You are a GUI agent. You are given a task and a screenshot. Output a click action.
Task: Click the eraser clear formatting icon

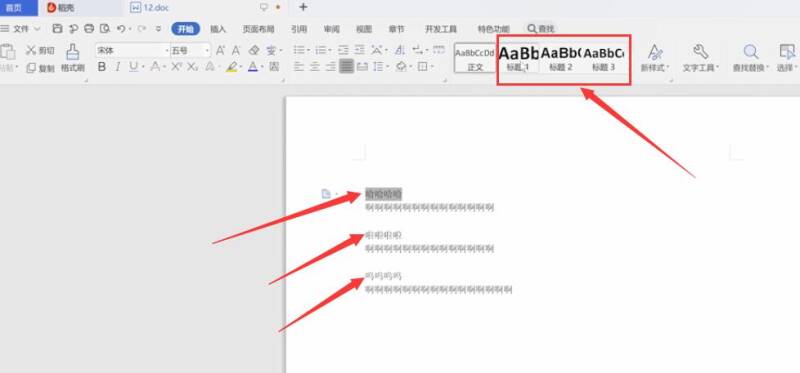point(254,51)
